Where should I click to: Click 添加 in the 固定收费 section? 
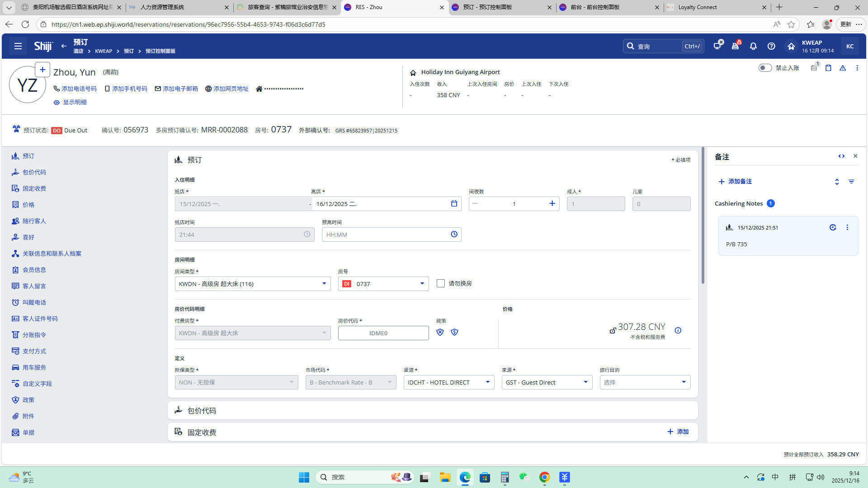point(678,432)
